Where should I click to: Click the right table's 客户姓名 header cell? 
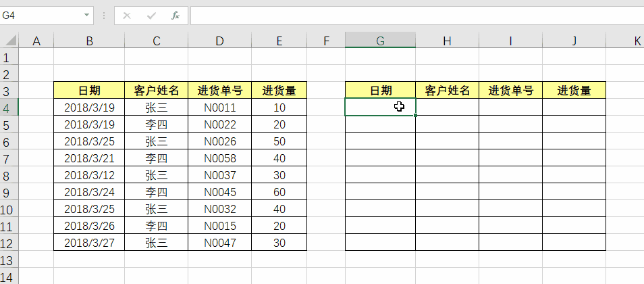(447, 91)
